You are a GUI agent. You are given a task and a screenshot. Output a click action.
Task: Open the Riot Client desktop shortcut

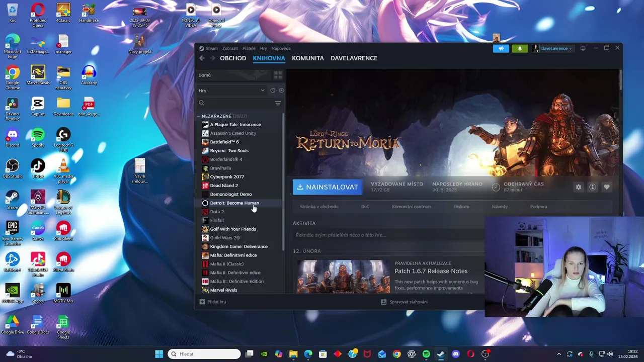[63, 231]
